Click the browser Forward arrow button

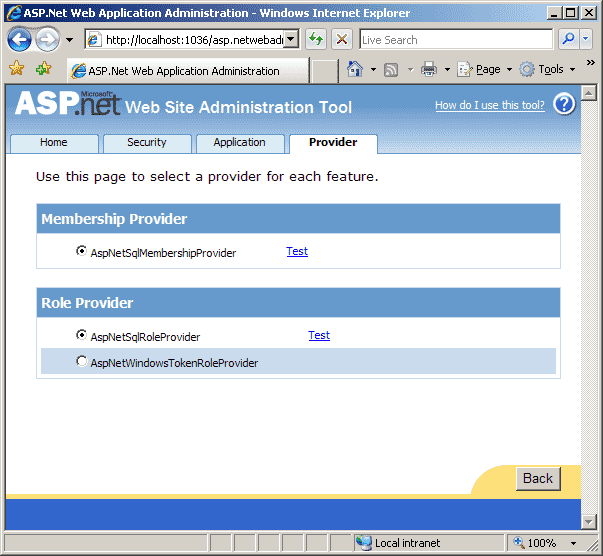pyautogui.click(x=48, y=39)
